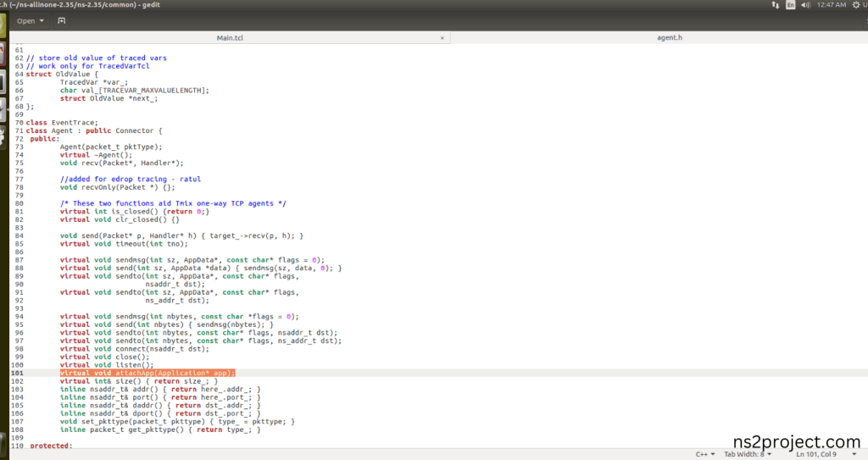Click the 'virtual ~Agent();' destructor line
This screenshot has width=868, height=460.
click(97, 155)
